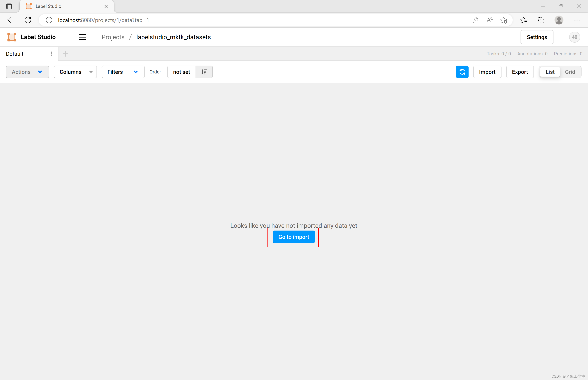588x380 pixels.
Task: Reload the browser page
Action: pos(28,20)
